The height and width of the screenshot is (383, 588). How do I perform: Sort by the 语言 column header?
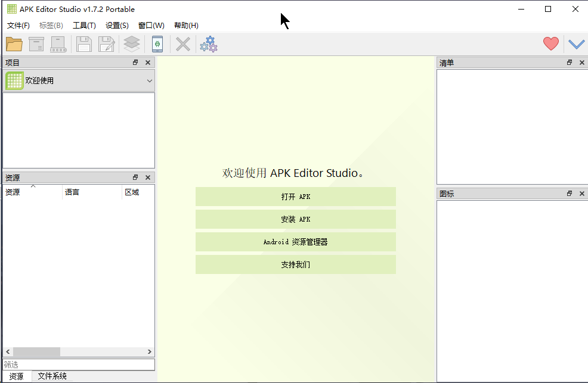[92, 192]
